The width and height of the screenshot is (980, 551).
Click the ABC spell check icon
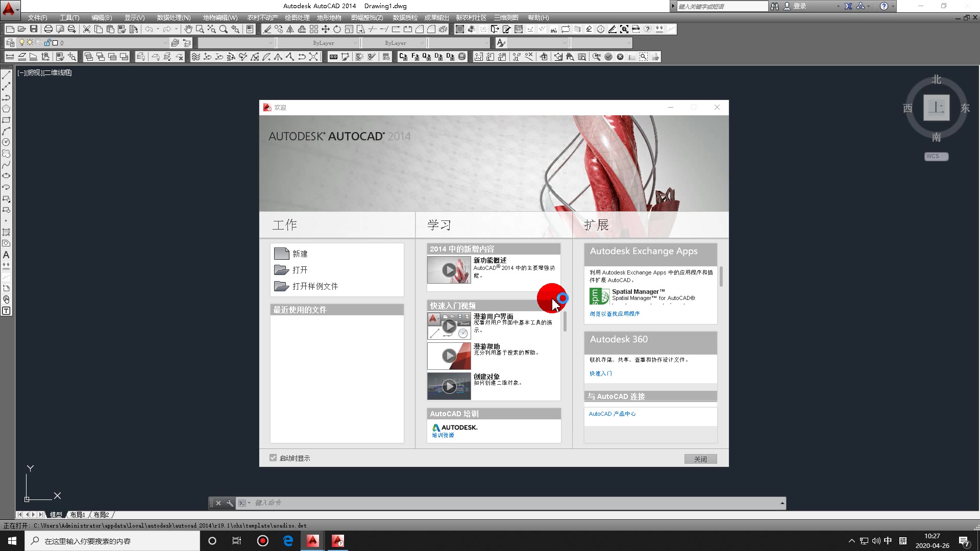pos(596,57)
